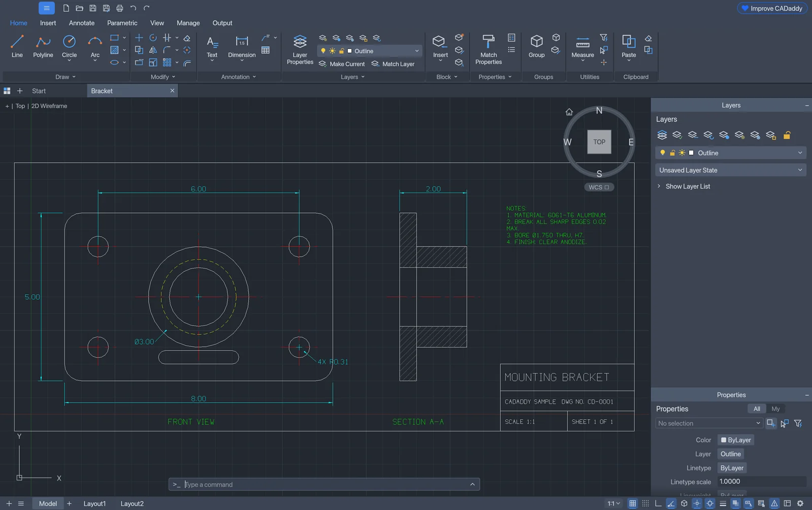This screenshot has height=510, width=812.
Task: Toggle lineweight display in status bar
Action: (723, 503)
